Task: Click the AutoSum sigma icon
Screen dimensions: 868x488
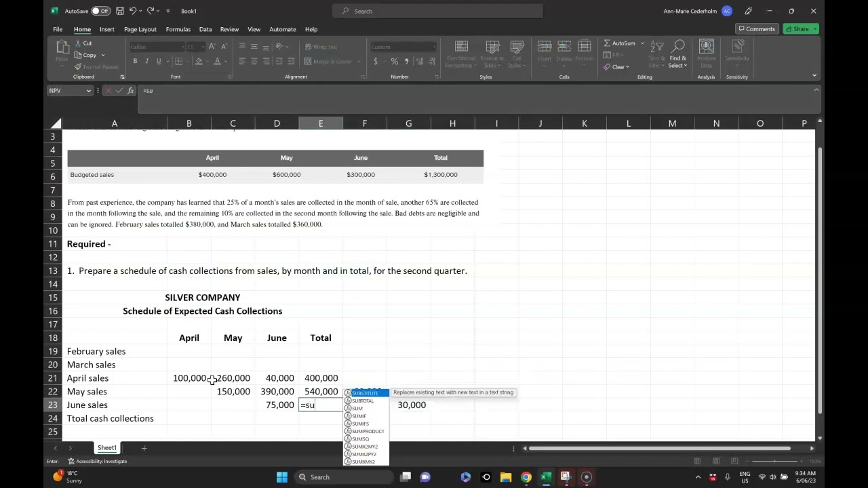Action: pos(607,43)
